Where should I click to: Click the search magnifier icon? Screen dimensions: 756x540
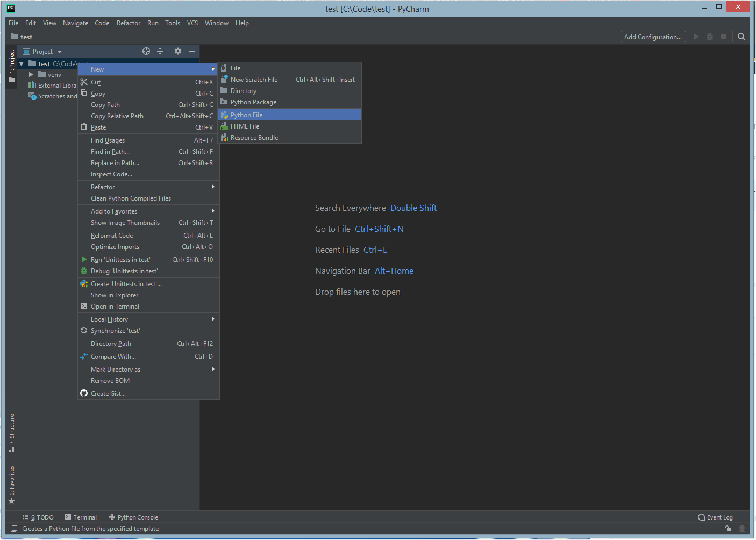click(741, 37)
